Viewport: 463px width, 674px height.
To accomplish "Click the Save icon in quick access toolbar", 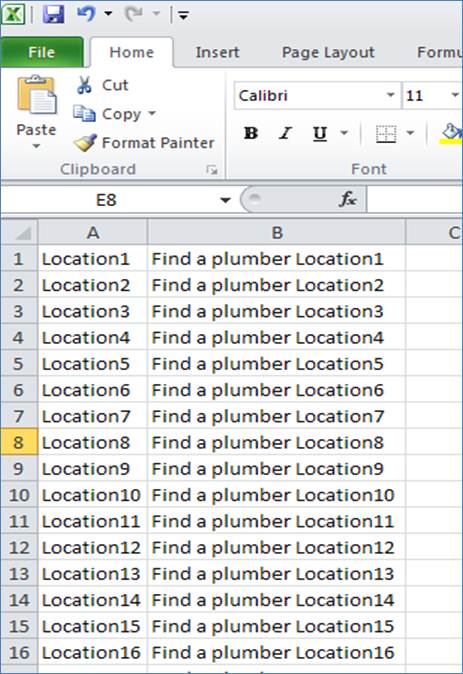I will tap(54, 15).
